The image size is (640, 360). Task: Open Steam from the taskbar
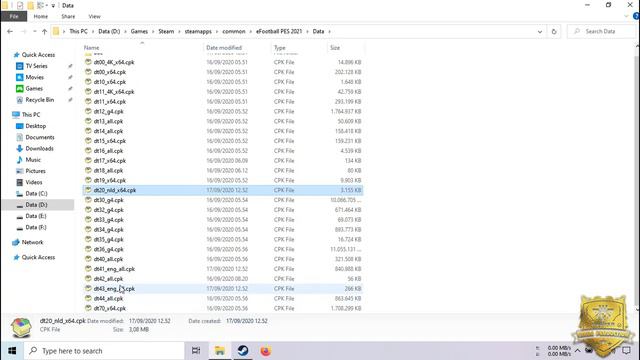pos(243,351)
